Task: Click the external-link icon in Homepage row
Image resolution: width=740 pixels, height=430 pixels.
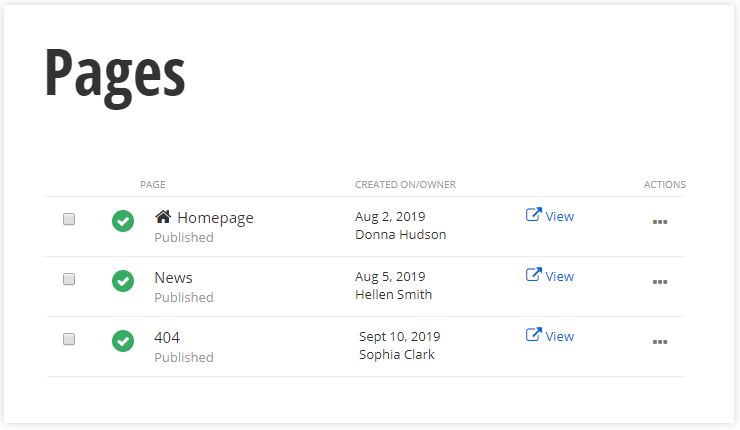Action: point(534,215)
